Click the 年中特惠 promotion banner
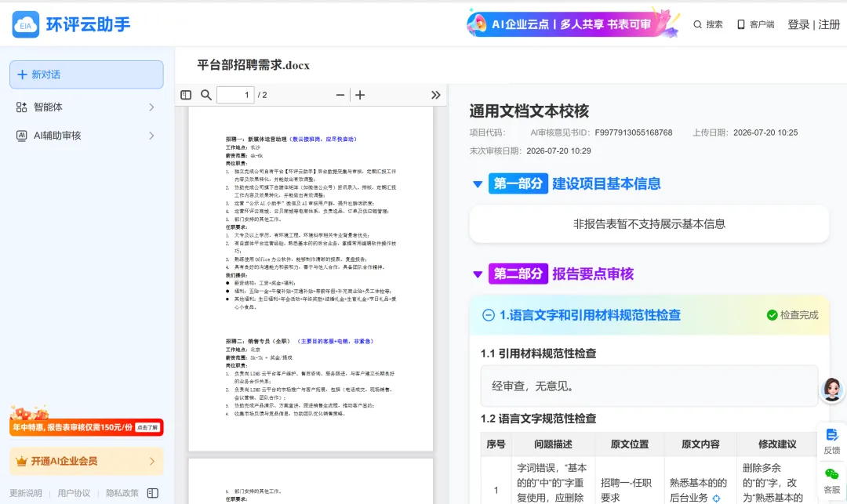Image resolution: width=847 pixels, height=504 pixels. point(86,427)
